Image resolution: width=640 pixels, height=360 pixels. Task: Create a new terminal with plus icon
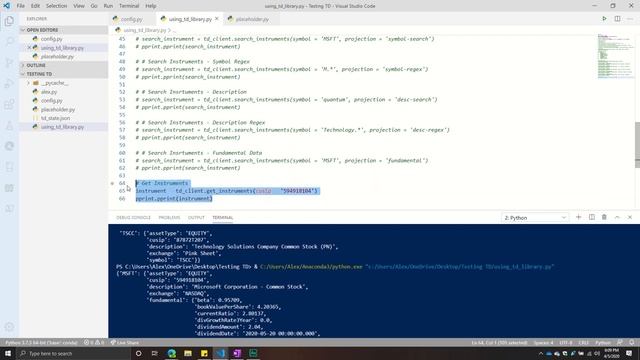578,217
